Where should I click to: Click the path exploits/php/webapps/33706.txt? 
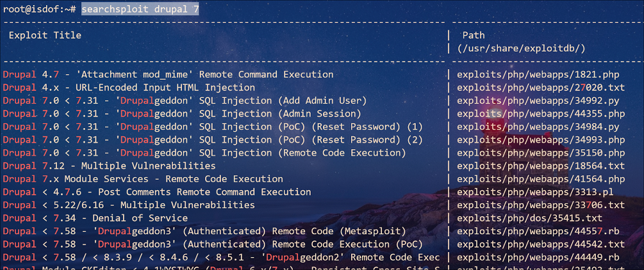pos(541,205)
